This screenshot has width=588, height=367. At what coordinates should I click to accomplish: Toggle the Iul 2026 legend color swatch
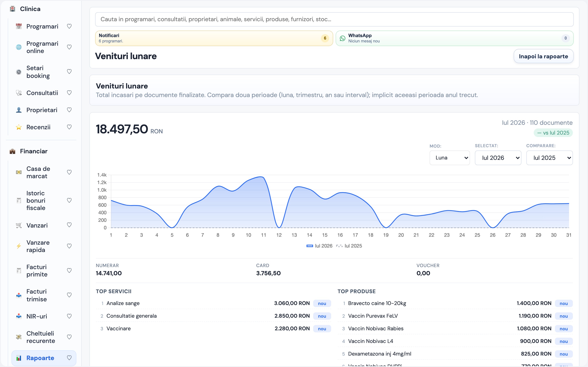coord(310,246)
